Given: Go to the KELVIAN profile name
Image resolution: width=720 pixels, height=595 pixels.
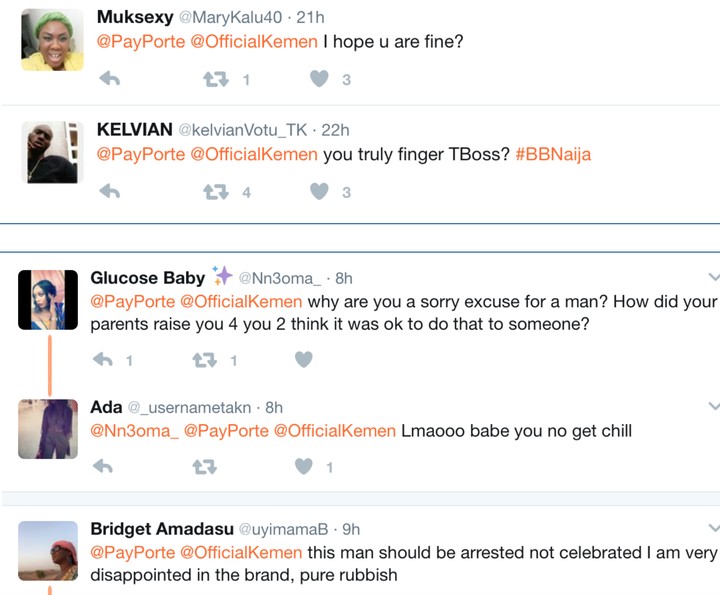Looking at the screenshot, I should click(x=134, y=130).
